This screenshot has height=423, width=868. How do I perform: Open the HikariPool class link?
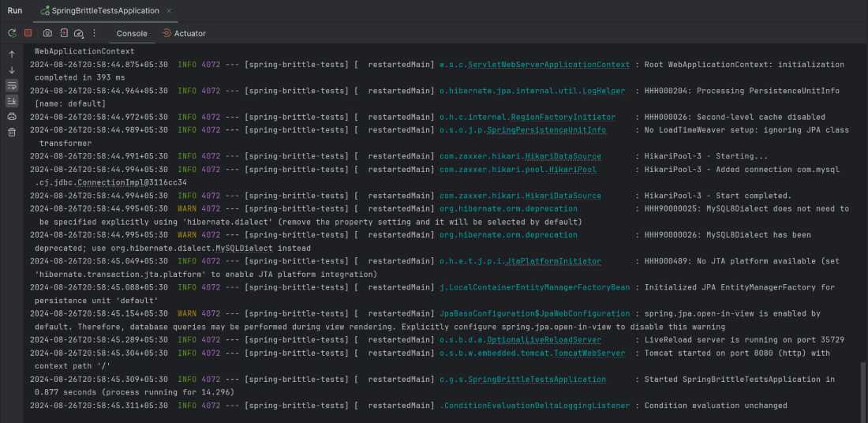pos(572,170)
